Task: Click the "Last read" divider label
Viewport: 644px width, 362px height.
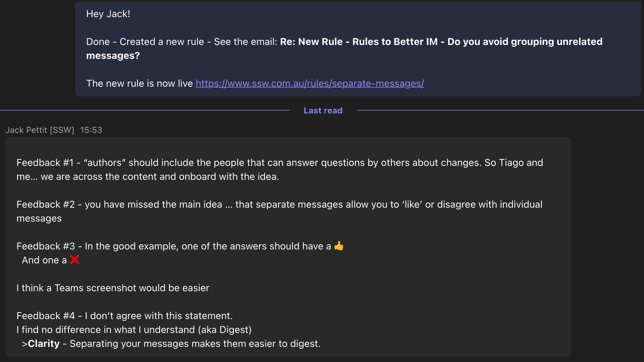Action: pyautogui.click(x=323, y=111)
